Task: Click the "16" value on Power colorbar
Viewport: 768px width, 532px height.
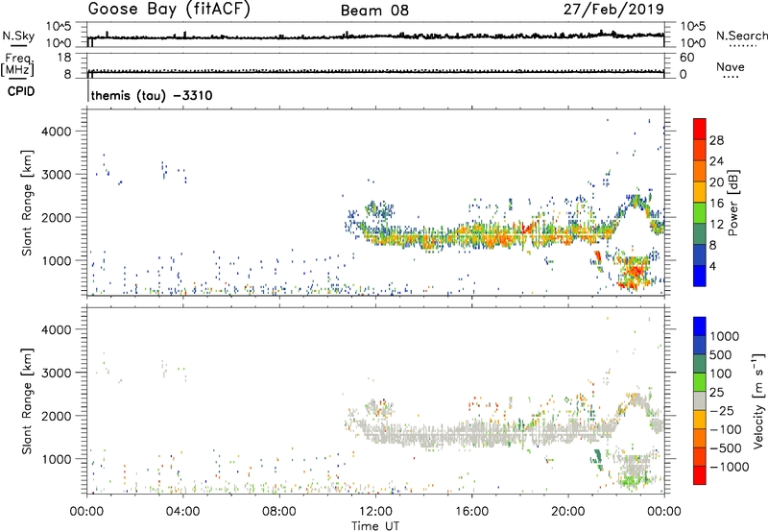Action: (716, 204)
